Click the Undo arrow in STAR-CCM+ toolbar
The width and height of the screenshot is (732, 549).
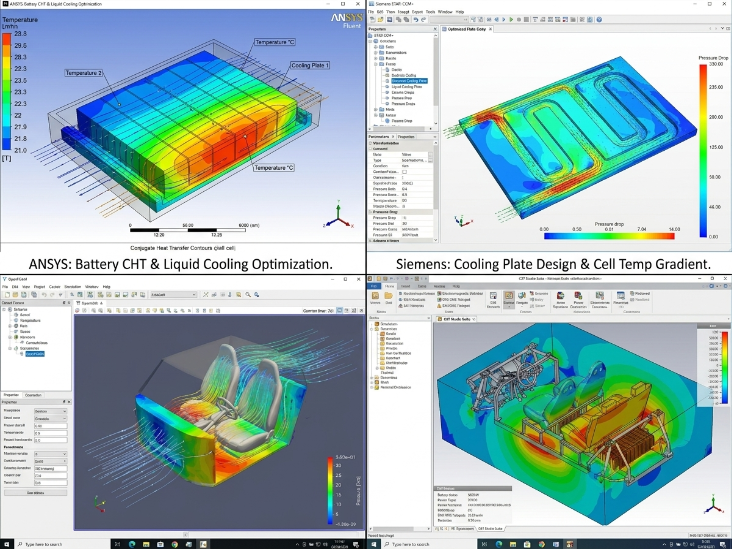click(415, 20)
